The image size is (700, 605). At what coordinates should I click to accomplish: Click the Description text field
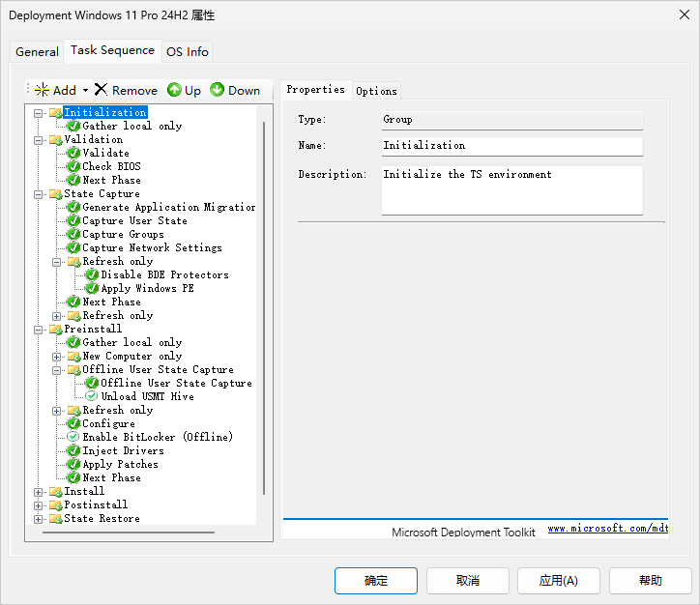click(x=511, y=189)
